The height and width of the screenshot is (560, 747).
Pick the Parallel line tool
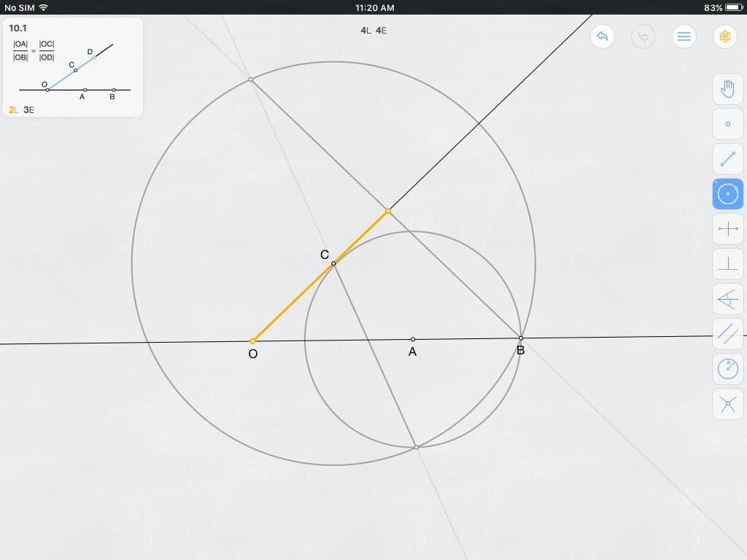tap(727, 334)
